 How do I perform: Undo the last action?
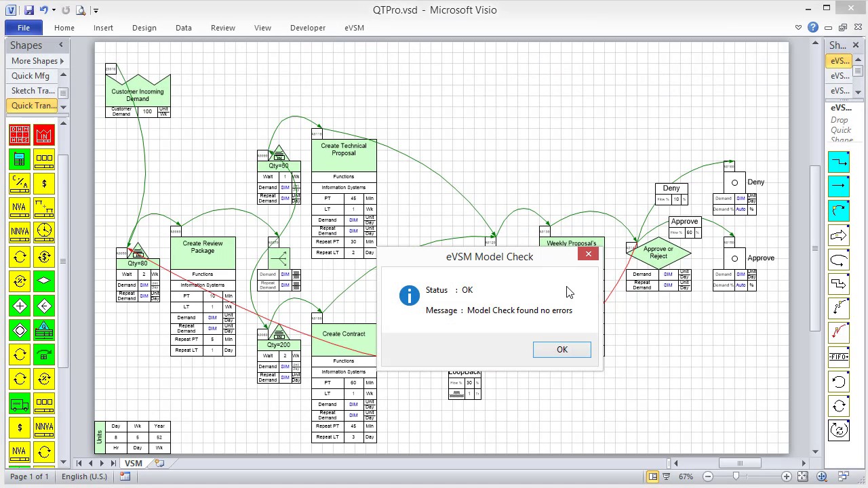point(43,10)
